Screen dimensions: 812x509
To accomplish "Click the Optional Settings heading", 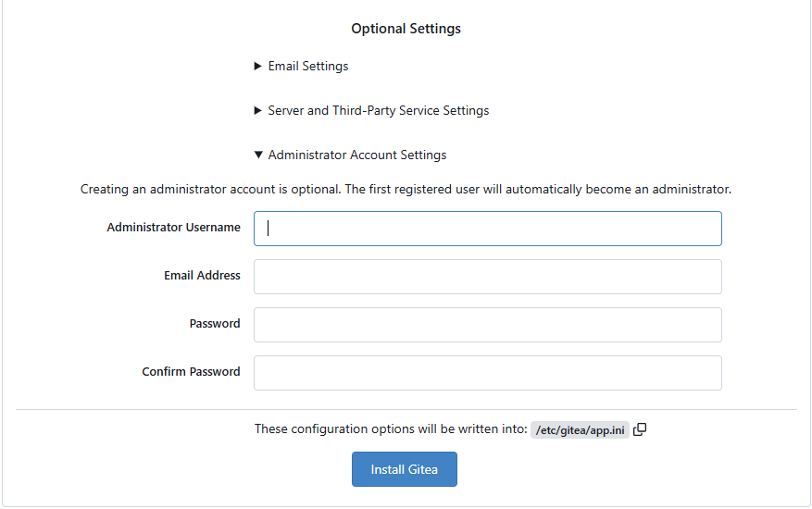I will coord(406,29).
